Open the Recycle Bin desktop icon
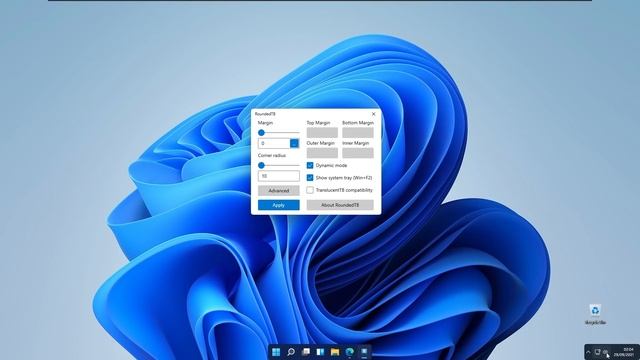640x360 pixels. pyautogui.click(x=595, y=315)
